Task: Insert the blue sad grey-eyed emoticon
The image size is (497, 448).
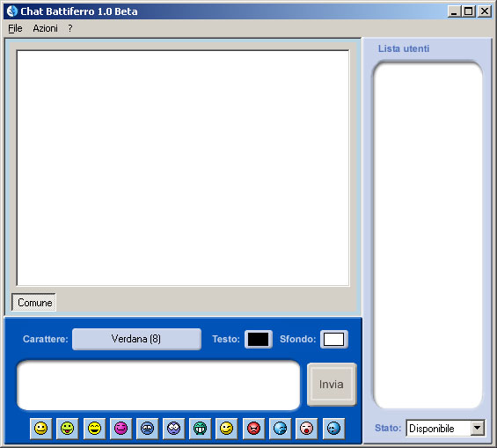Action: (147, 429)
